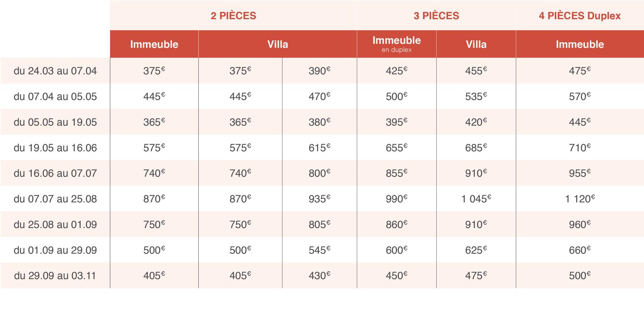
Task: Click the date range du 29.09 au 03.11
Action: pyautogui.click(x=55, y=276)
